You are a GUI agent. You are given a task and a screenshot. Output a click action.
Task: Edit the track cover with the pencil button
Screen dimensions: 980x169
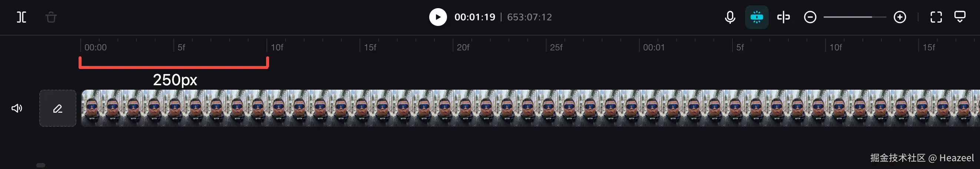(57, 108)
